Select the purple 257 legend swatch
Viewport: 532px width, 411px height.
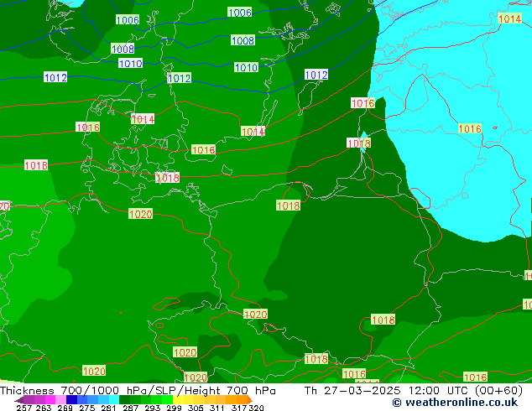click(x=29, y=400)
